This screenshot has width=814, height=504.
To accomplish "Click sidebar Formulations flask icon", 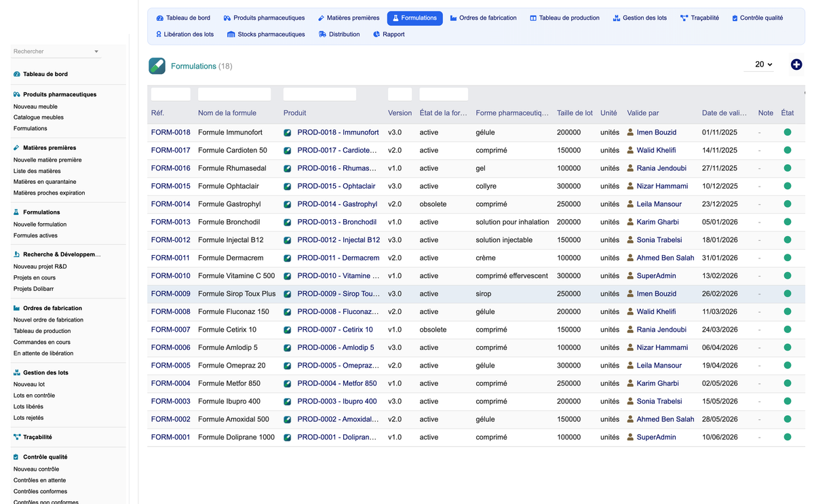I will pyautogui.click(x=17, y=212).
